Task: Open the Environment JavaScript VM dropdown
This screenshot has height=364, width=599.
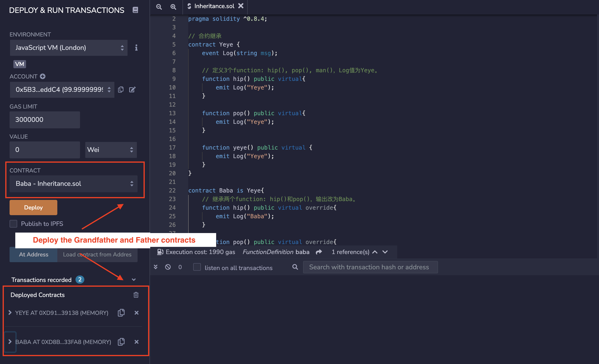Action: tap(69, 48)
